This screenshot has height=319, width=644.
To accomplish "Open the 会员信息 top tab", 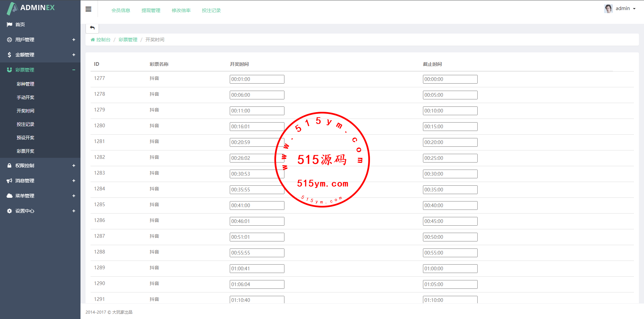I will coord(121,10).
